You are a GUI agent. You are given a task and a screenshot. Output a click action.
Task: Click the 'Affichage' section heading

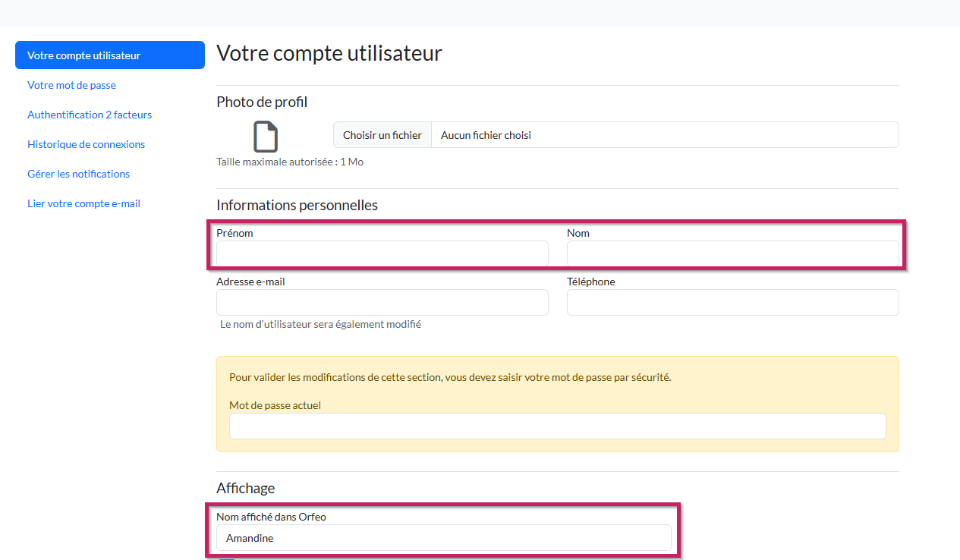tap(245, 488)
